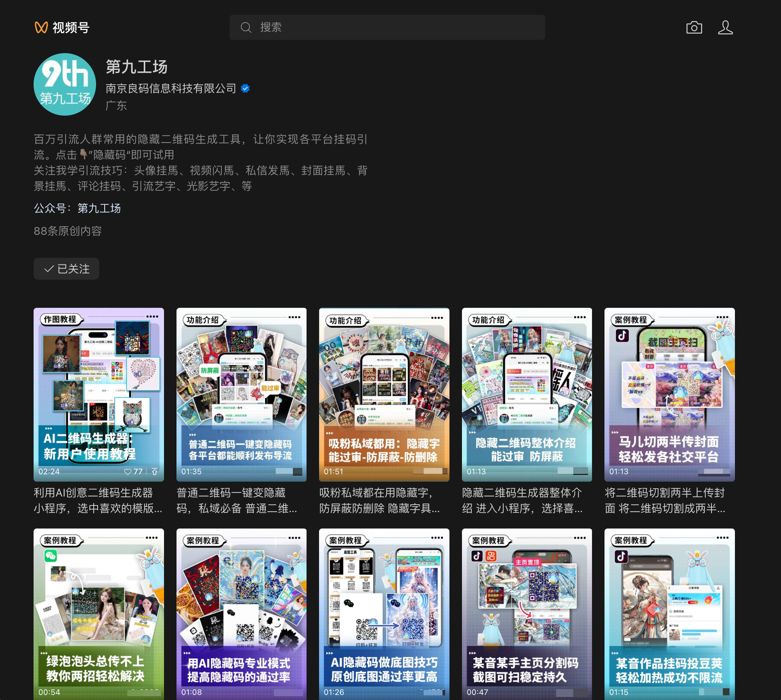Open the user profile icon
Screen dimensions: 781x700
pyautogui.click(x=725, y=27)
